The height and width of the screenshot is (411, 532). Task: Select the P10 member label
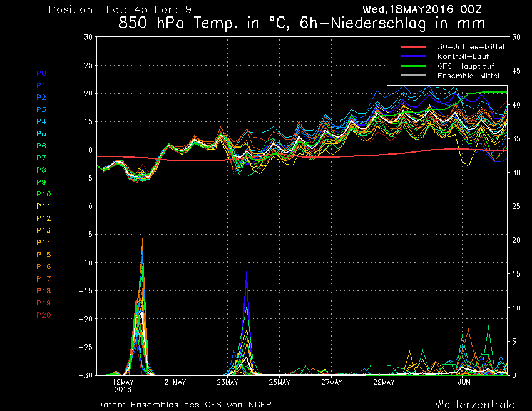tap(44, 194)
